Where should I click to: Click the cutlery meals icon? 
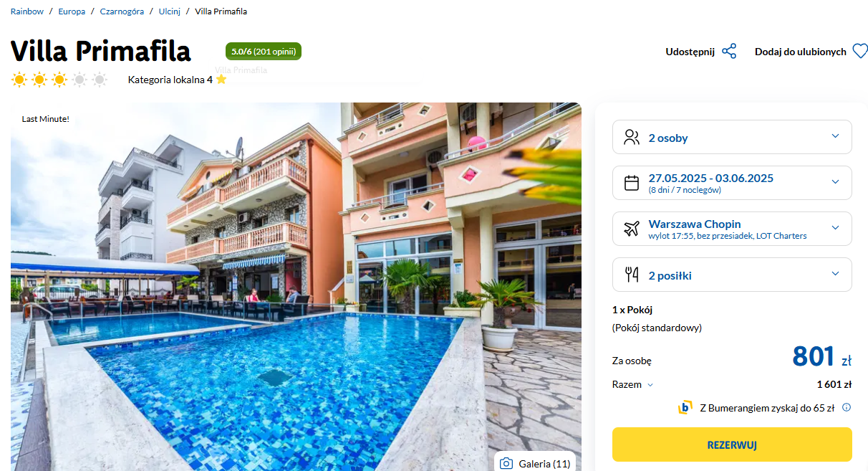coord(632,275)
